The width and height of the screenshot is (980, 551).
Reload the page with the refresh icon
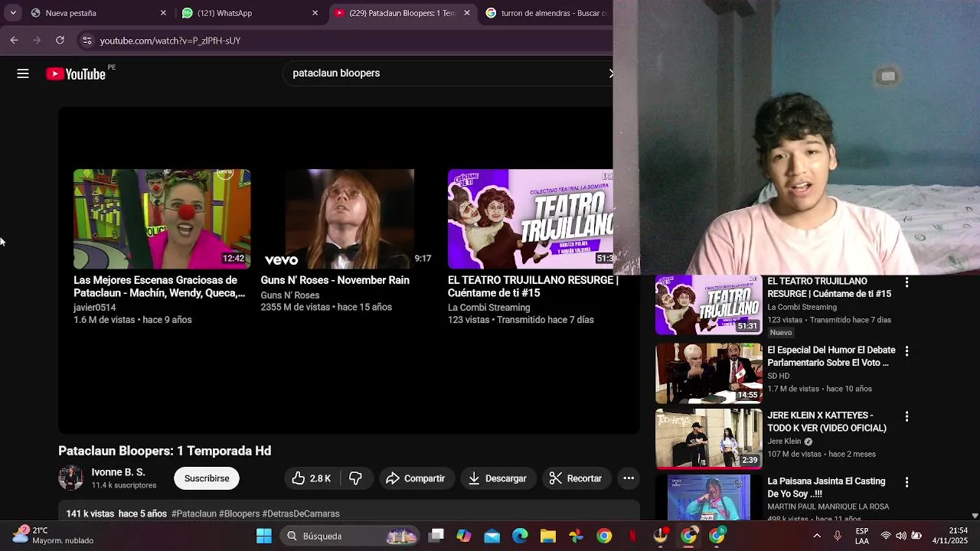[60, 40]
